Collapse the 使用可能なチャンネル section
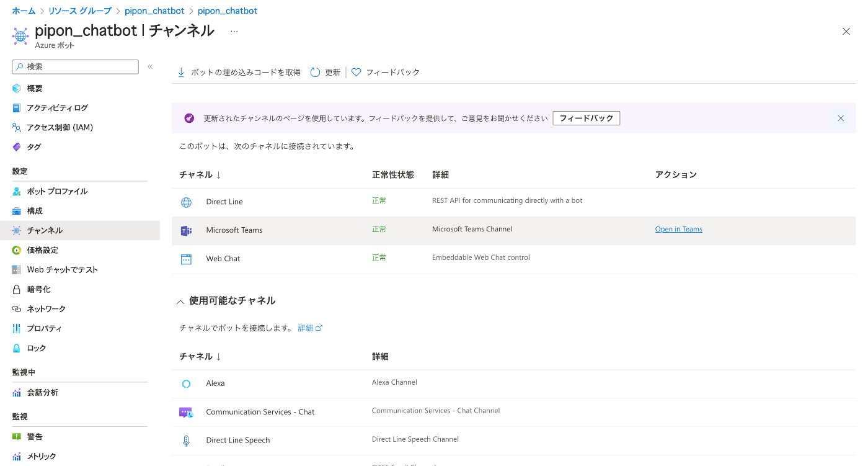Image resolution: width=868 pixels, height=466 pixels. 180,302
